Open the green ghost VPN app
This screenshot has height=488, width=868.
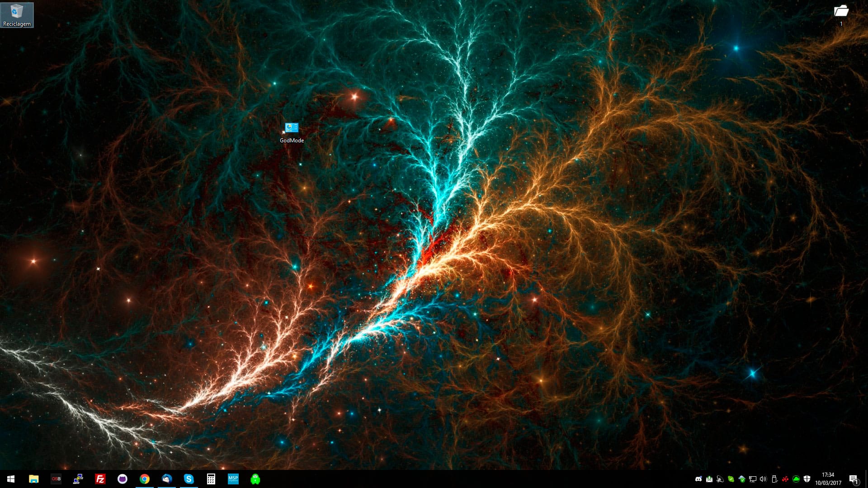click(x=255, y=479)
